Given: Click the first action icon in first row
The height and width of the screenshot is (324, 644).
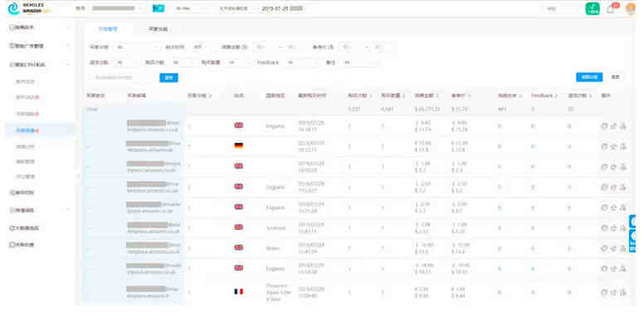Looking at the screenshot, I should coord(604,126).
